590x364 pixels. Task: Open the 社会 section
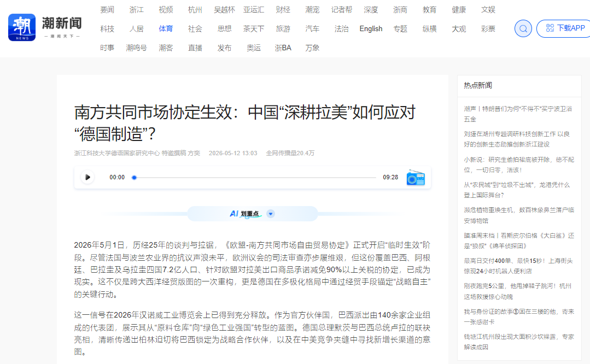point(195,29)
